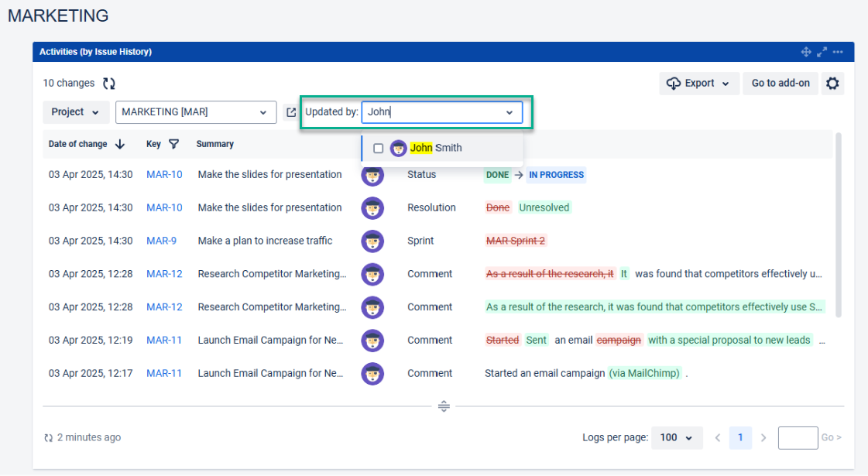Click the page number input box
Image resolution: width=868 pixels, height=476 pixels.
pos(798,438)
